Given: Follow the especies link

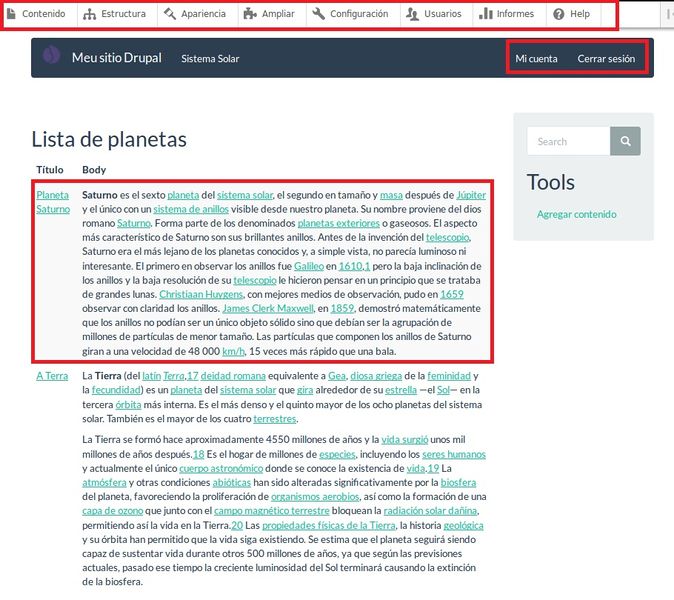Looking at the screenshot, I should tap(337, 455).
